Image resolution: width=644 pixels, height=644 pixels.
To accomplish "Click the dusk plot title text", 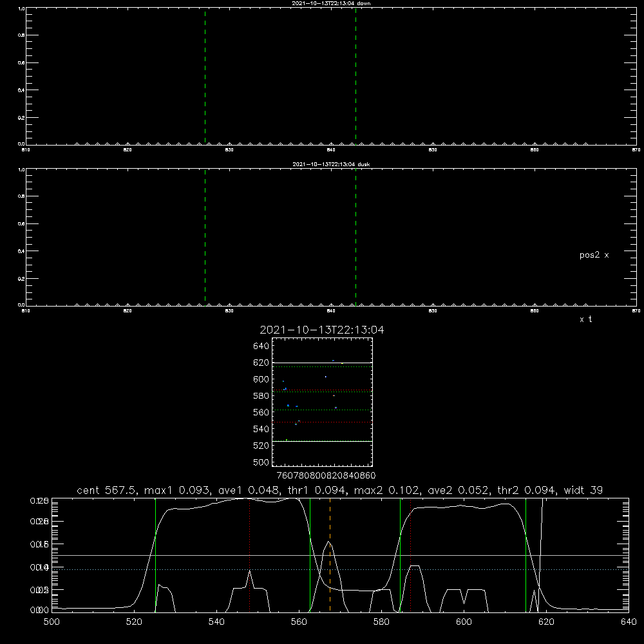I will coord(331,164).
